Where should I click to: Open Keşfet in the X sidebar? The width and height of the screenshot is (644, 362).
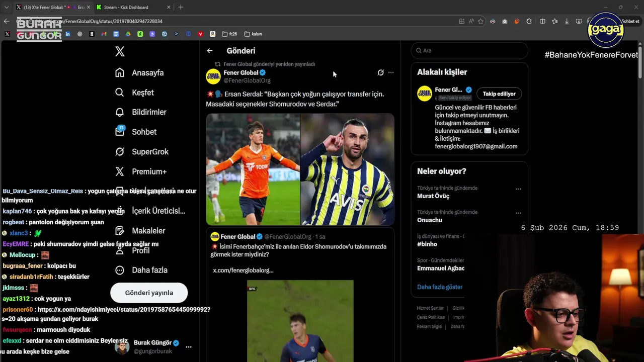click(x=134, y=93)
